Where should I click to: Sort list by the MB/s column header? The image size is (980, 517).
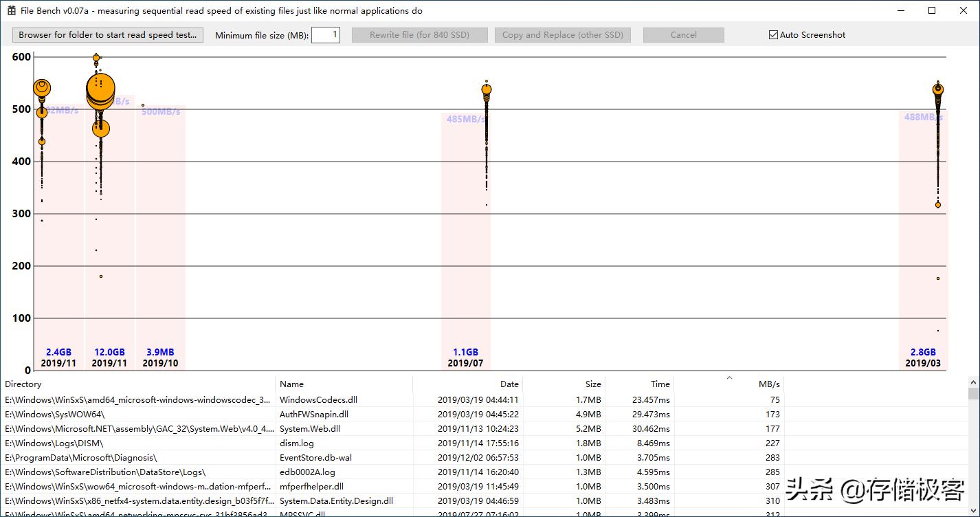pos(769,384)
